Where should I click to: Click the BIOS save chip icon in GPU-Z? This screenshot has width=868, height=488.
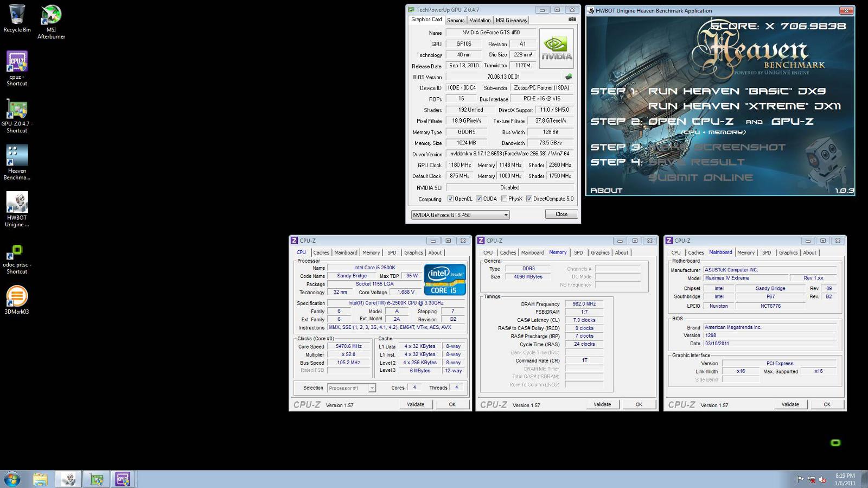point(569,77)
